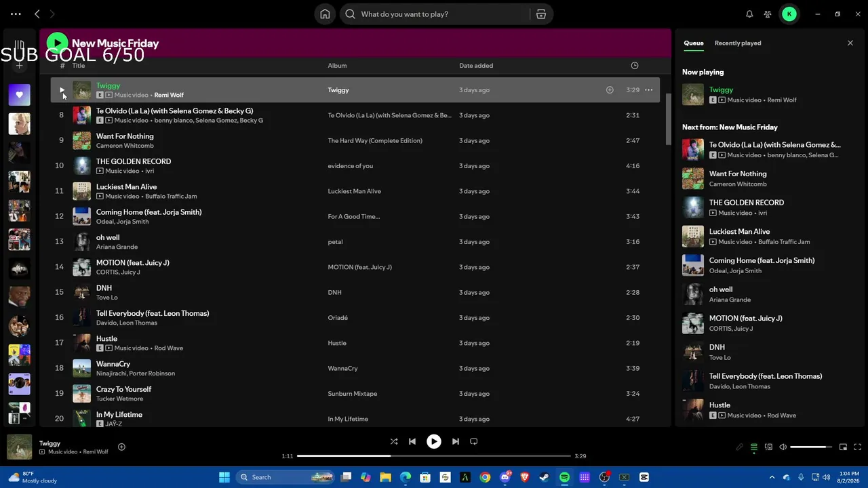Viewport: 868px width, 488px height.
Task: Open the Windows Start menu
Action: (224, 477)
